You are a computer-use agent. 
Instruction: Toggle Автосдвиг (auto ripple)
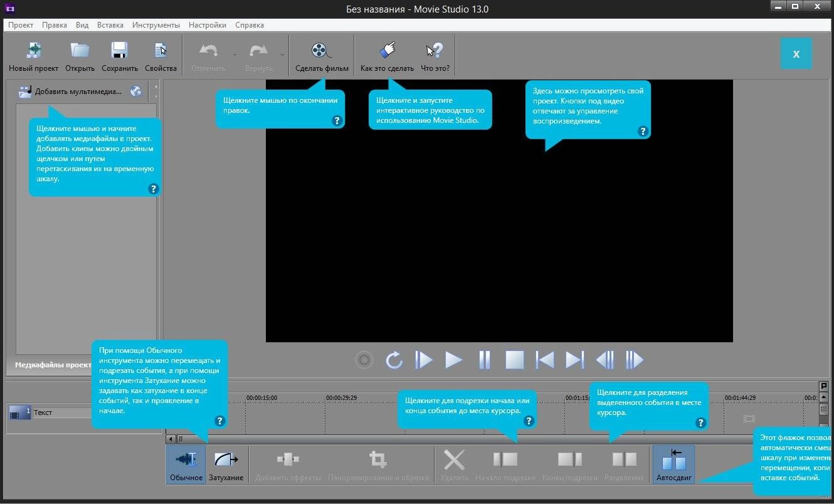pyautogui.click(x=673, y=465)
